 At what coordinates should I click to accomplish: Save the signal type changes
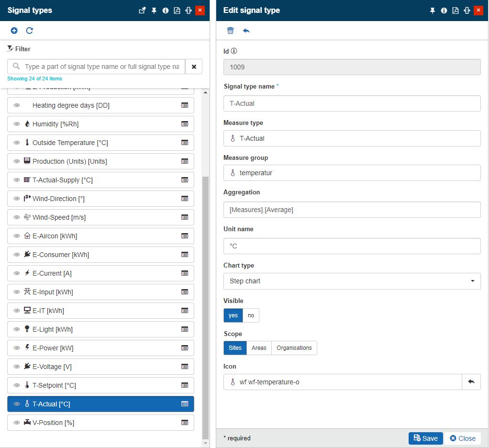425,438
